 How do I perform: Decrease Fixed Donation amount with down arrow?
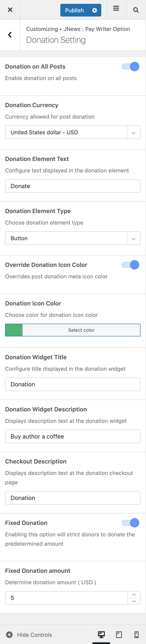pyautogui.click(x=134, y=601)
